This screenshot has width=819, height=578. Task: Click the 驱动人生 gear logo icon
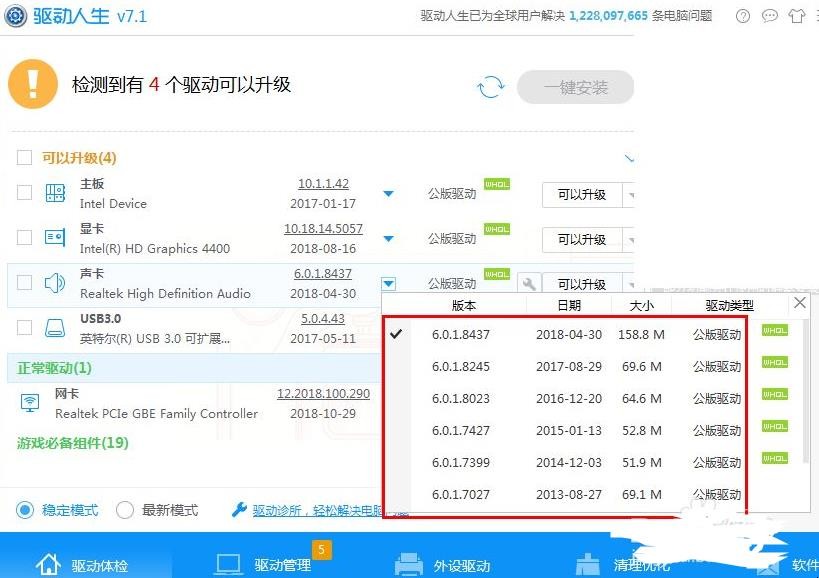click(x=15, y=16)
